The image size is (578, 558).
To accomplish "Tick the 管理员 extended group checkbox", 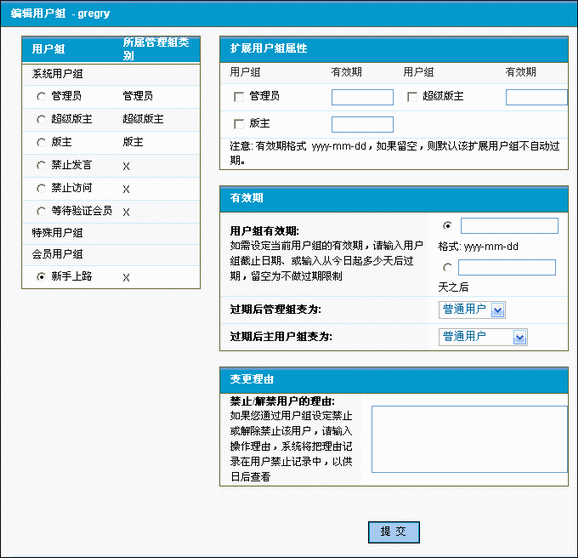I will 239,97.
